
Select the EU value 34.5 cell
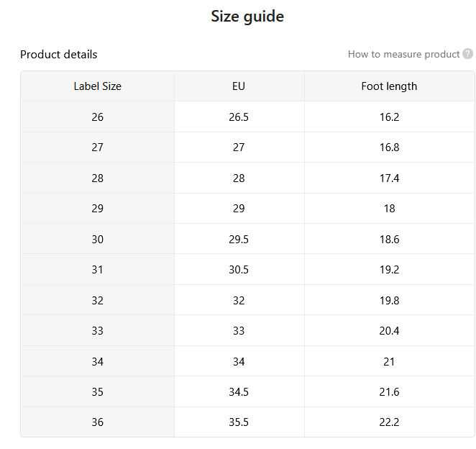(239, 391)
